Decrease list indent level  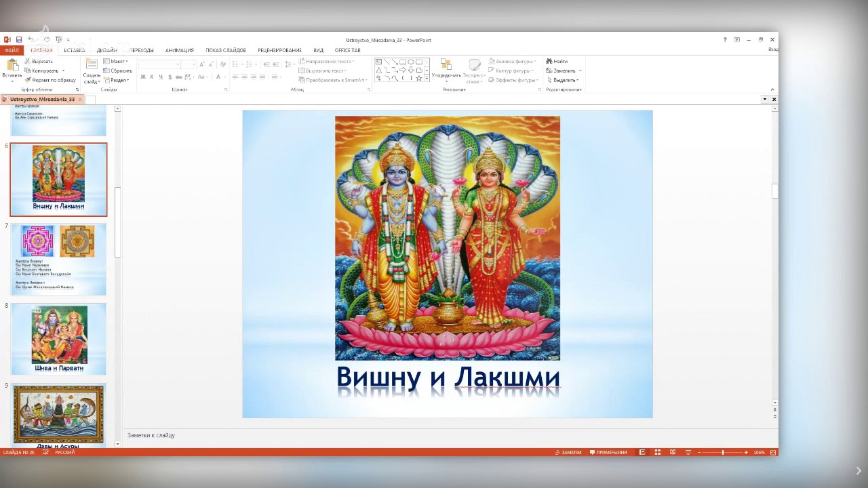[267, 64]
